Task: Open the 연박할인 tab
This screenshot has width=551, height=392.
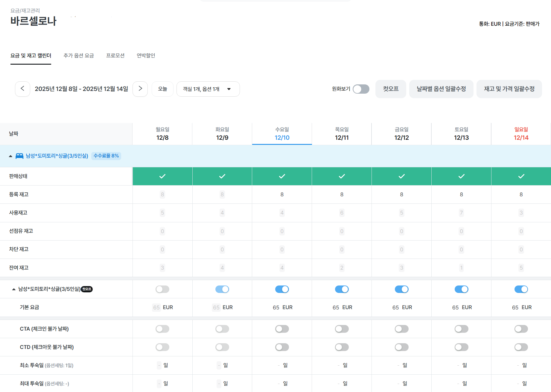Action: click(146, 56)
